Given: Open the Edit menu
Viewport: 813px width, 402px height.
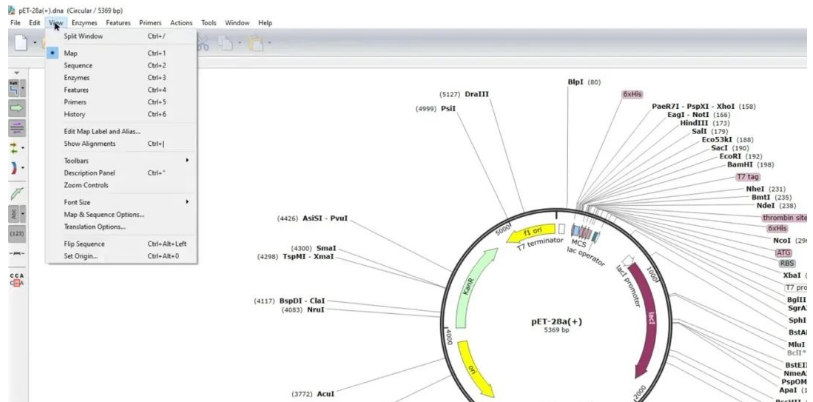Looking at the screenshot, I should [34, 23].
